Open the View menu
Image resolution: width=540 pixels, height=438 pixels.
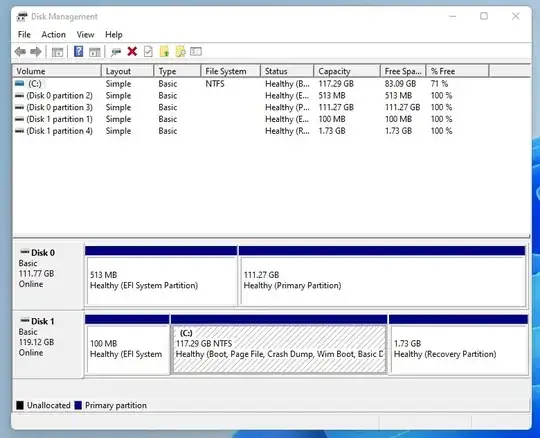pos(85,34)
